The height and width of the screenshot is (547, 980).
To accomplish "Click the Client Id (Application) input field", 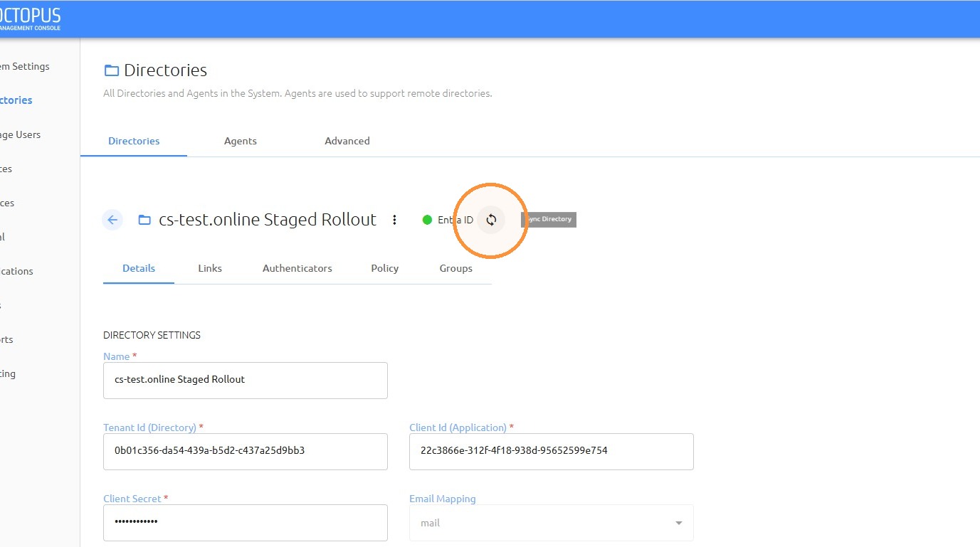I will pyautogui.click(x=552, y=452).
